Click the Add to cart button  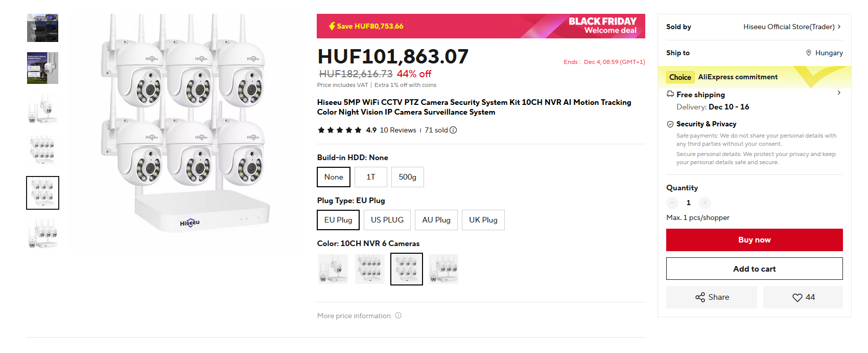(x=755, y=269)
